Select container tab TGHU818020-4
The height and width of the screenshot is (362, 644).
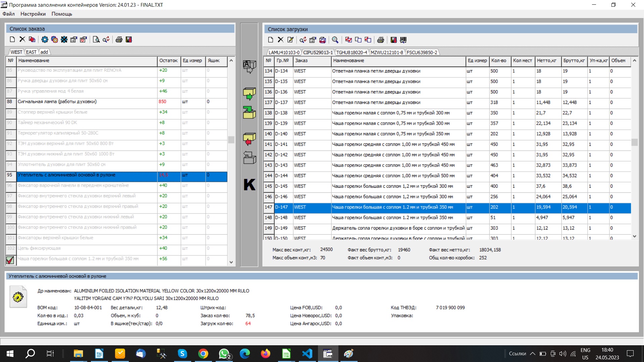click(x=351, y=52)
